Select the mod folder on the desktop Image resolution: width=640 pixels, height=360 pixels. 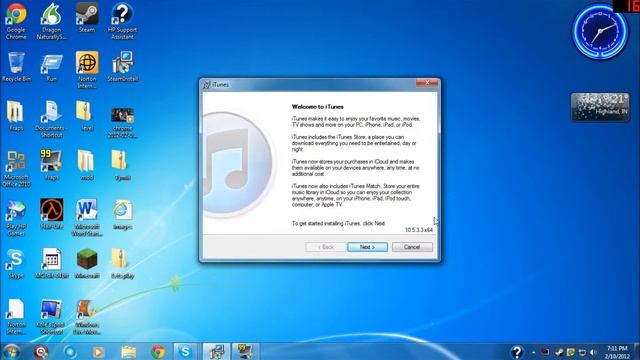pyautogui.click(x=87, y=165)
